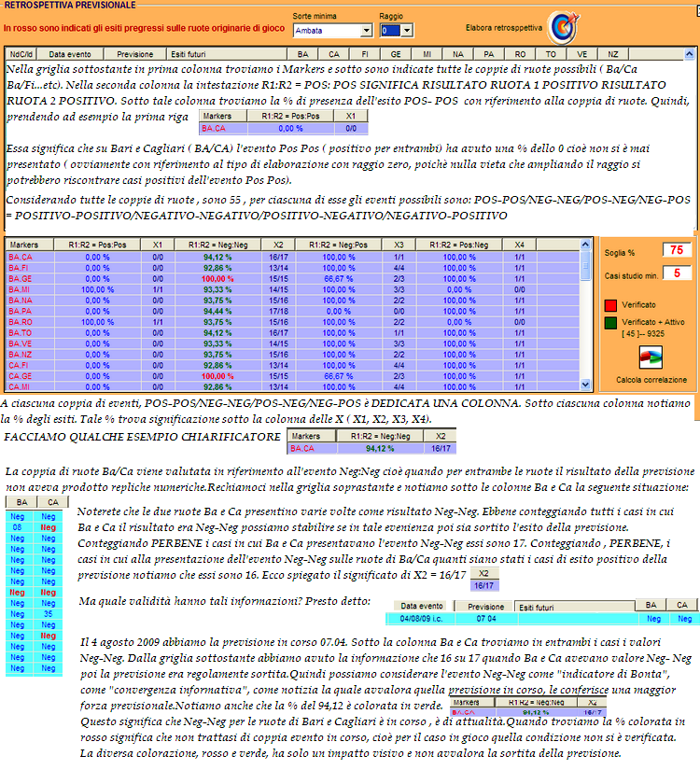700x784 pixels.
Task: Select the BA.VE marker row
Action: click(293, 343)
